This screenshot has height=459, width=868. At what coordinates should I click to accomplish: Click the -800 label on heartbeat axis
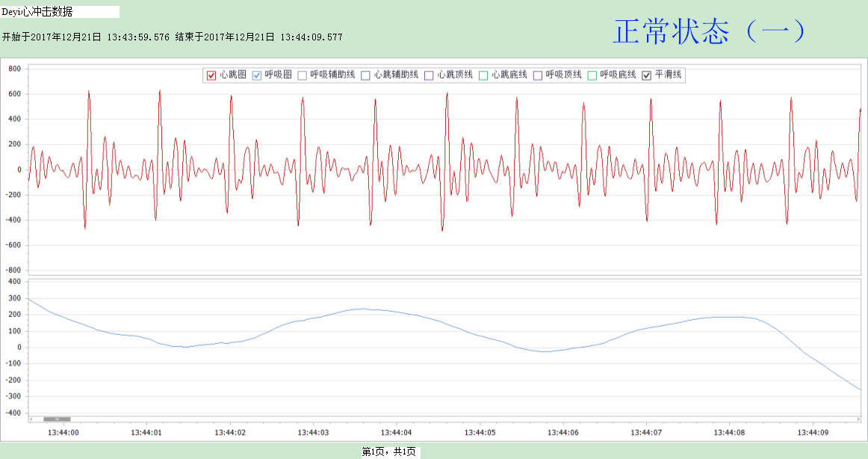coord(14,270)
